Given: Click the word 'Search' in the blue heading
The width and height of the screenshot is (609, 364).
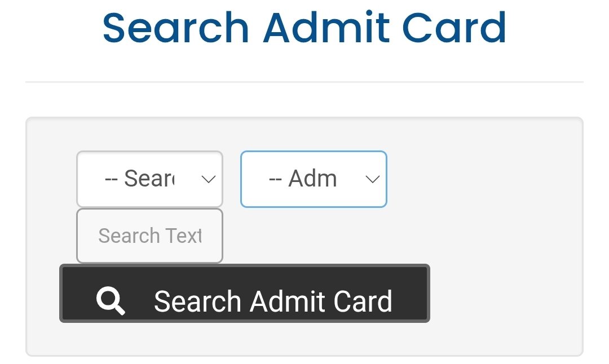Looking at the screenshot, I should pos(176,28).
